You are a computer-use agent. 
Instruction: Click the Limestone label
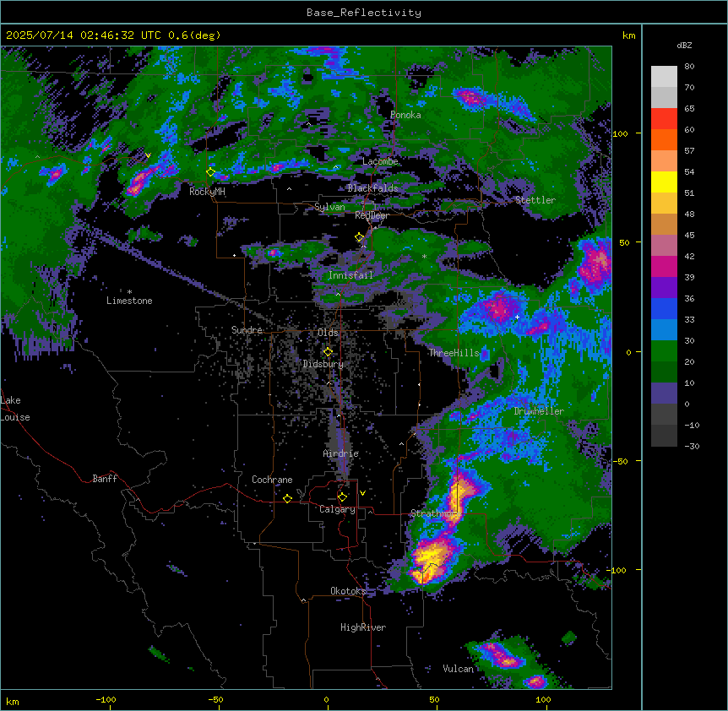point(129,301)
